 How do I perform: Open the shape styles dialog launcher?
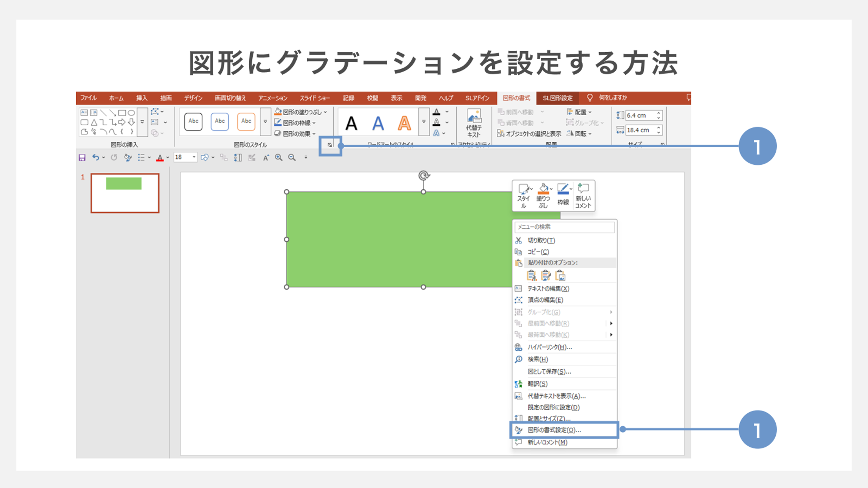click(x=330, y=145)
